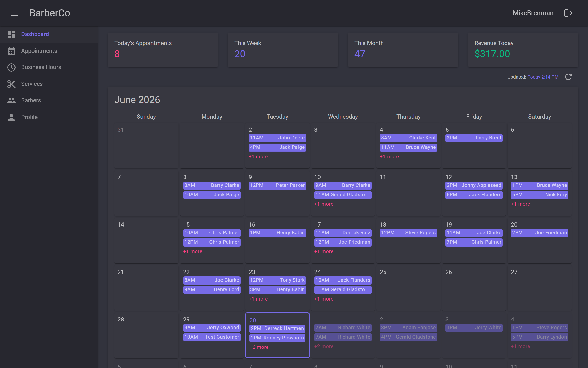Navigate to Services
This screenshot has width=588, height=368.
click(49, 84)
